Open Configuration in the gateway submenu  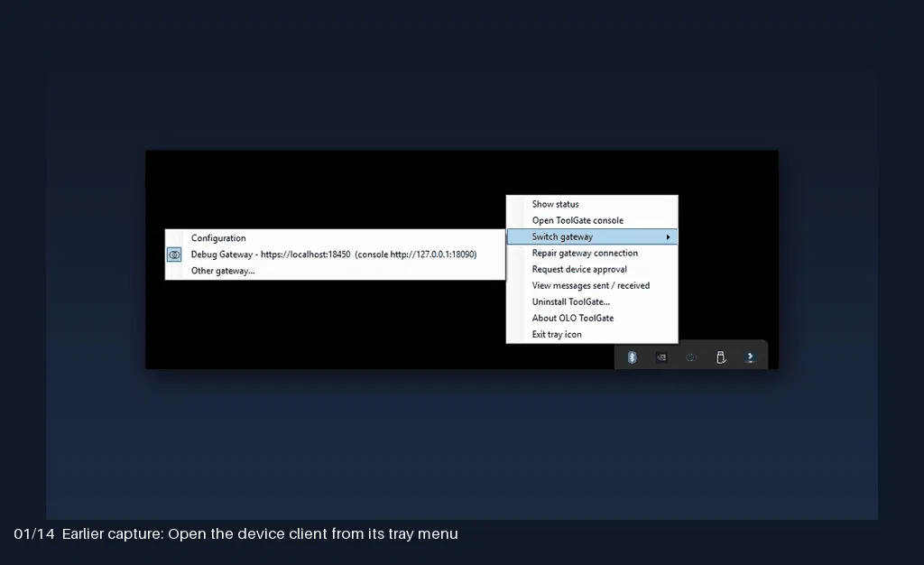click(x=336, y=238)
